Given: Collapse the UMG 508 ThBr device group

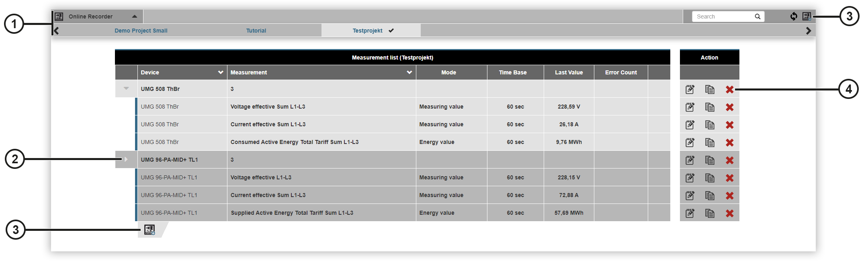Looking at the screenshot, I should coord(126,88).
